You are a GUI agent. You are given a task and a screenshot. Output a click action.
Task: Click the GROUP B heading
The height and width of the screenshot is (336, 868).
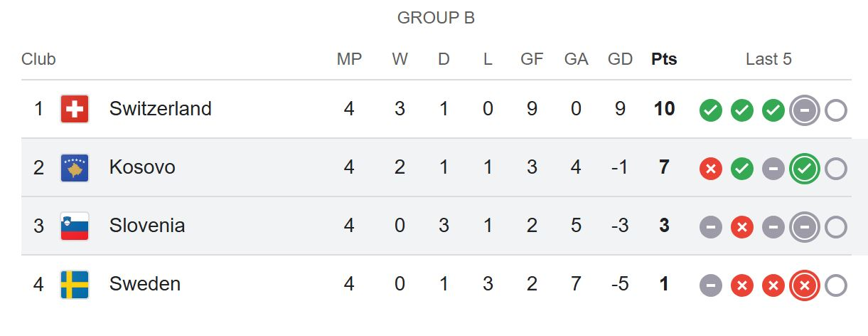[436, 19]
